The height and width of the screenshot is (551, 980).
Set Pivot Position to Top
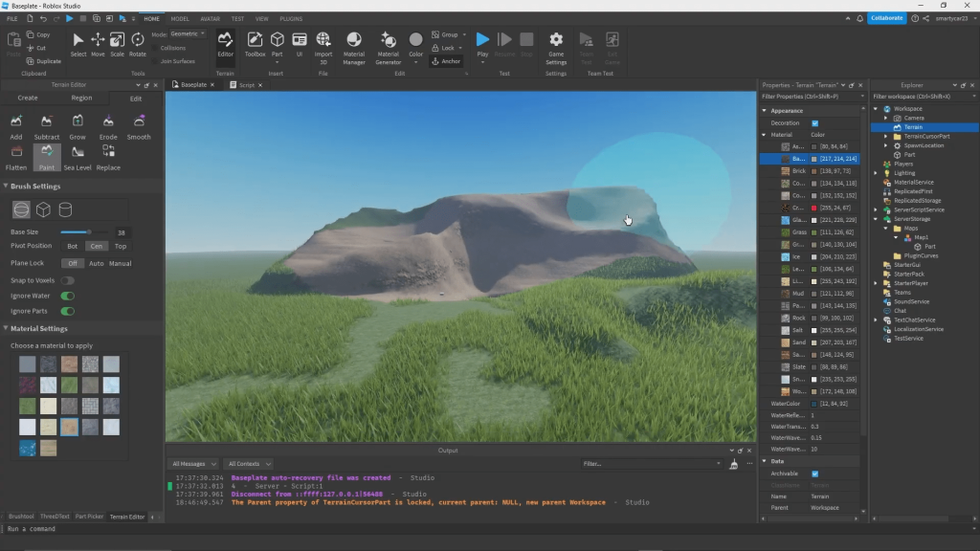(121, 246)
